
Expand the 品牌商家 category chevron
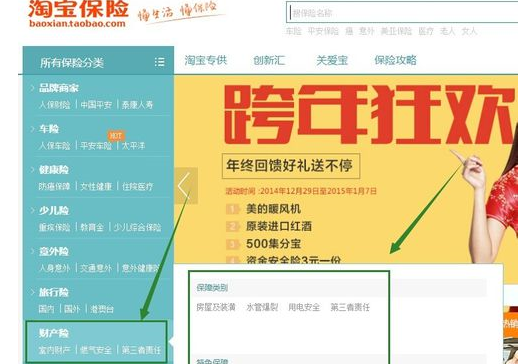(x=32, y=88)
